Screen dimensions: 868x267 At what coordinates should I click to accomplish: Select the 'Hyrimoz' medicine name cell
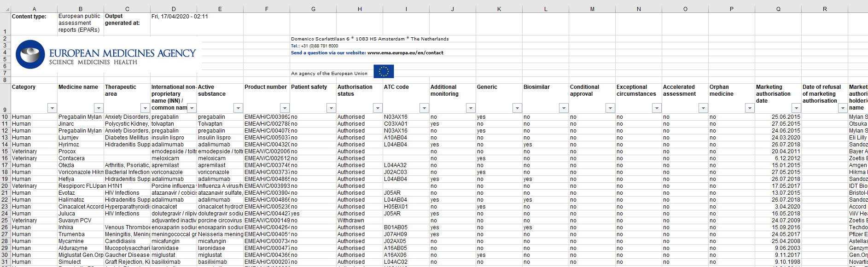(x=81, y=145)
